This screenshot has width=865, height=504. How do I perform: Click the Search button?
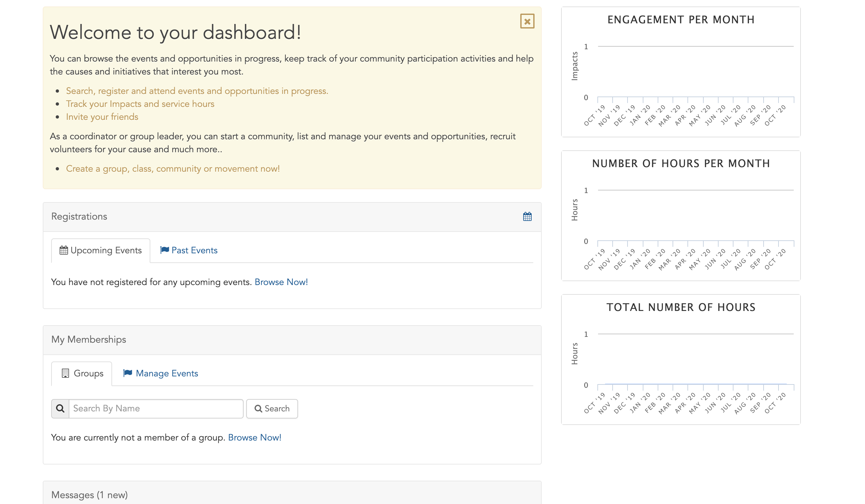[272, 409]
